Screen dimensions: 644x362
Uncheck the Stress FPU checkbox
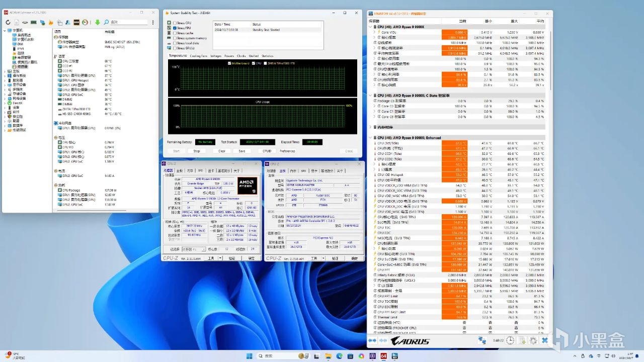(x=175, y=28)
